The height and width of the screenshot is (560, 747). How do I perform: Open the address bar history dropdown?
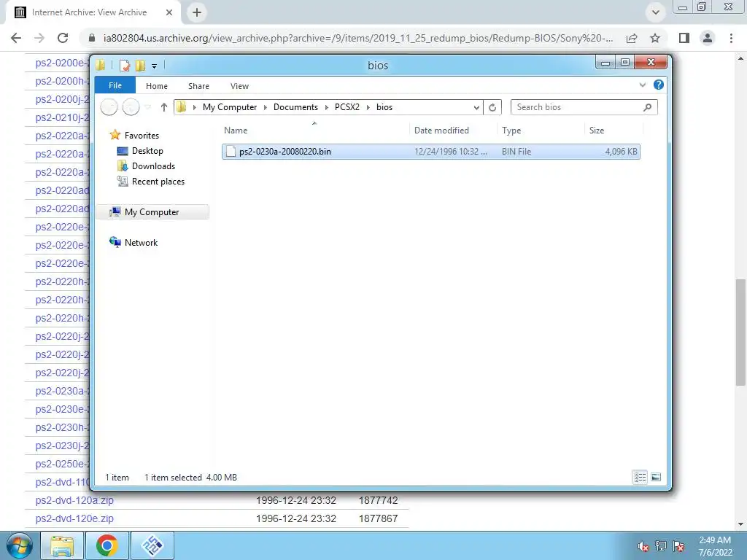pos(476,107)
